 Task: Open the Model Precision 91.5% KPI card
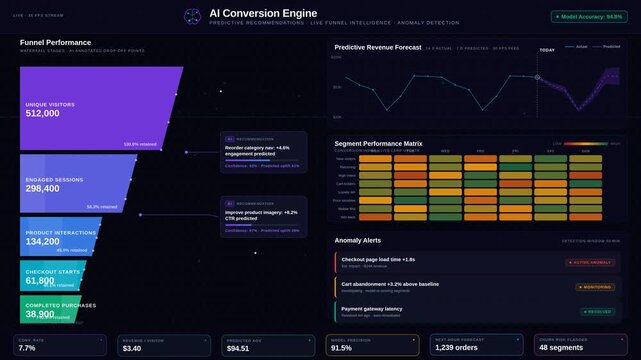pyautogui.click(x=372, y=345)
